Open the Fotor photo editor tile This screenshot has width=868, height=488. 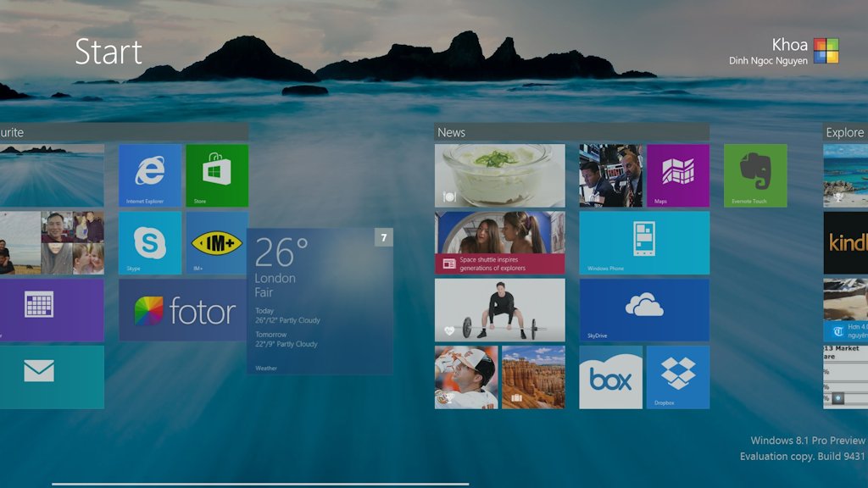[x=183, y=310]
